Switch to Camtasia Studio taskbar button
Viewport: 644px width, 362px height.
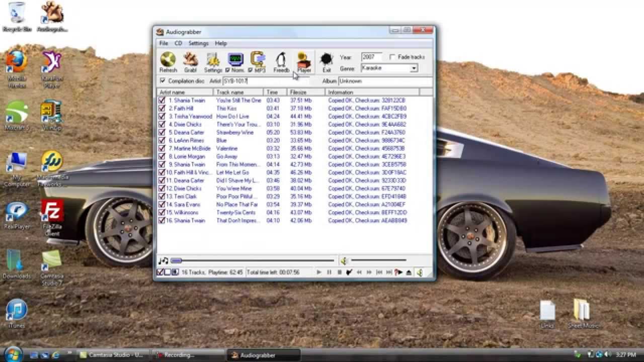(113, 355)
